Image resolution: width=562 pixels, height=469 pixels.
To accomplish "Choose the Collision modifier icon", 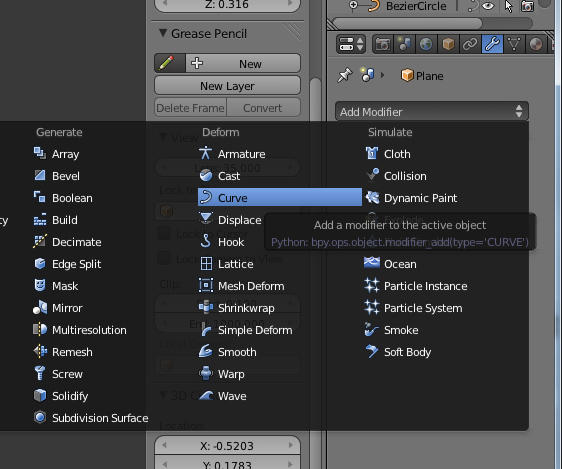I will pos(372,175).
